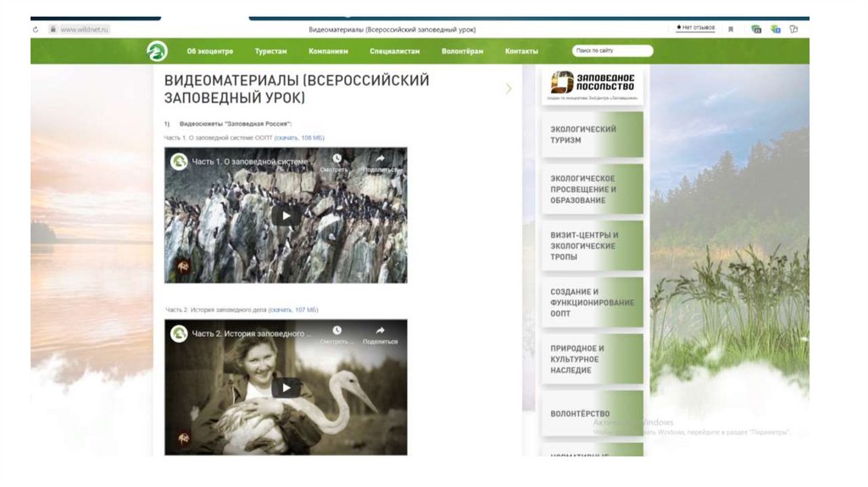
Task: Click the bookmark icon in address bar
Action: [731, 30]
